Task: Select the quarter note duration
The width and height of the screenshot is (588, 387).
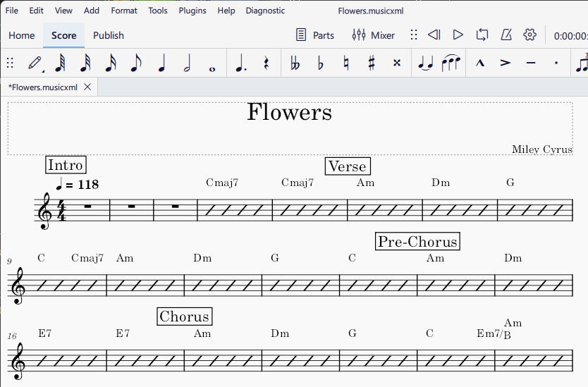Action: (161, 63)
